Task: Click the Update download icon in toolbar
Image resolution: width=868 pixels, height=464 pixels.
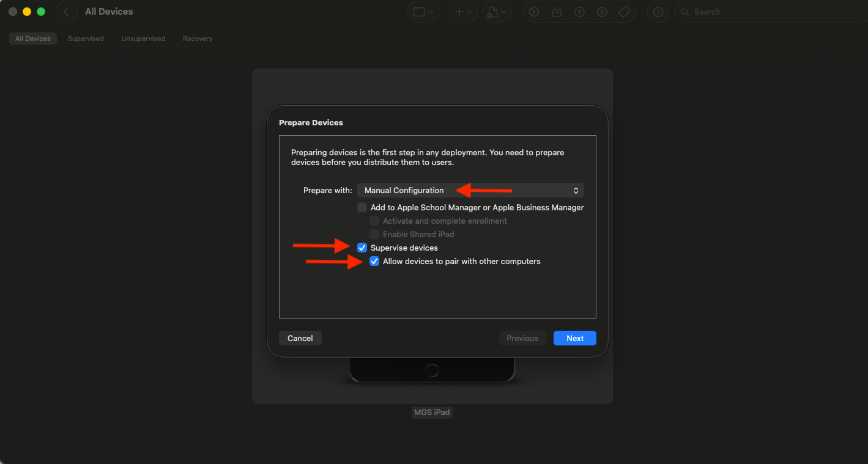Action: tap(557, 12)
